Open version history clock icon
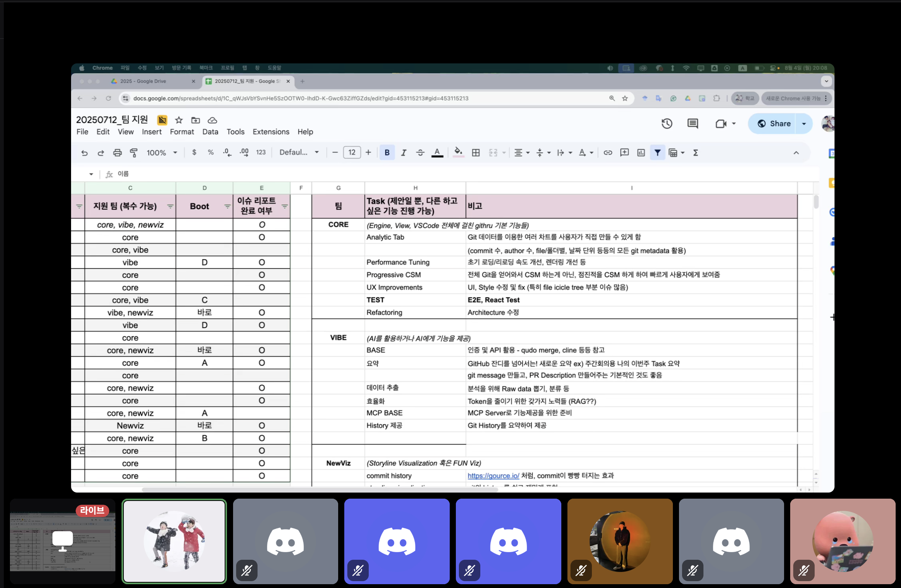This screenshot has width=901, height=588. click(667, 123)
